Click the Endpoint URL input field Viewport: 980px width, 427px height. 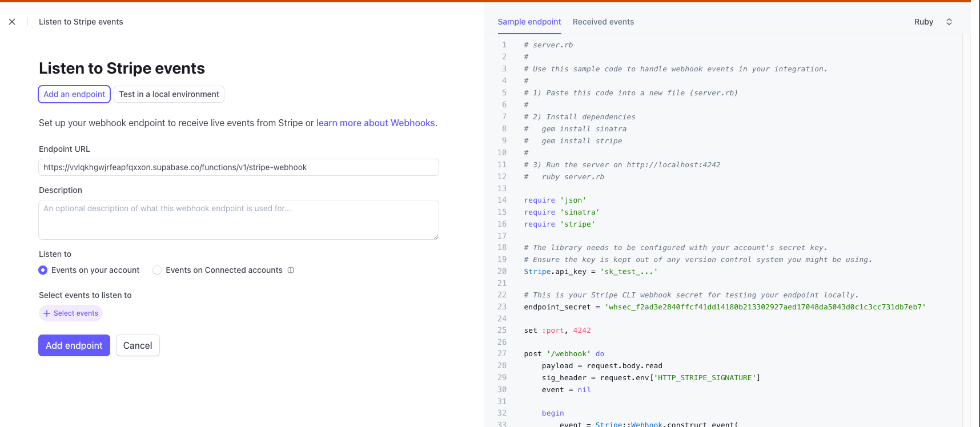pyautogui.click(x=239, y=167)
